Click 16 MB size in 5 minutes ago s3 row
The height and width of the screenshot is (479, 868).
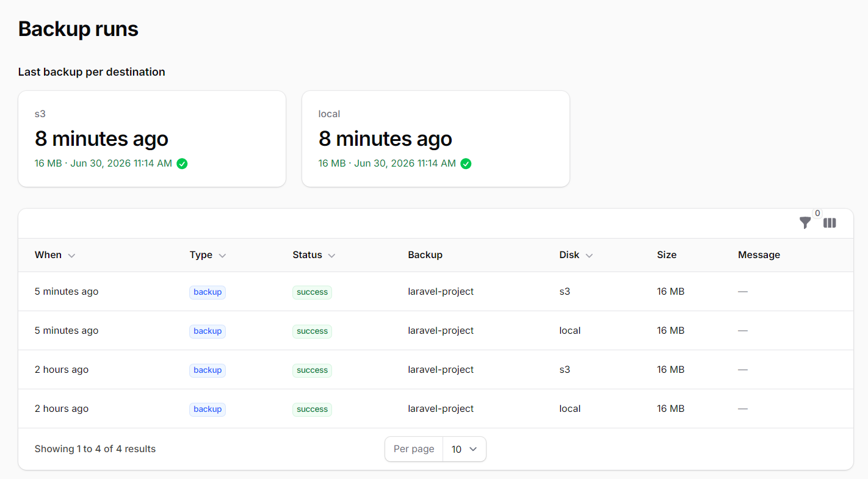coord(671,292)
